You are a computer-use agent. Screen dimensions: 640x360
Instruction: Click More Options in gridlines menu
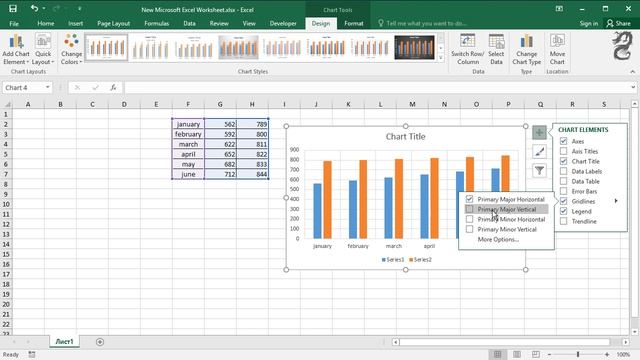click(x=498, y=239)
